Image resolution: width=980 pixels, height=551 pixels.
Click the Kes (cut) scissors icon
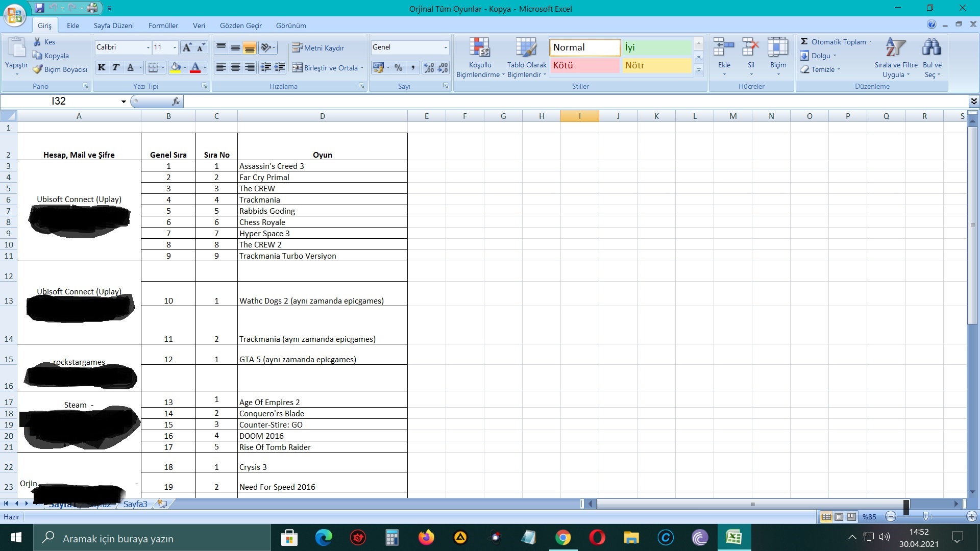[37, 42]
